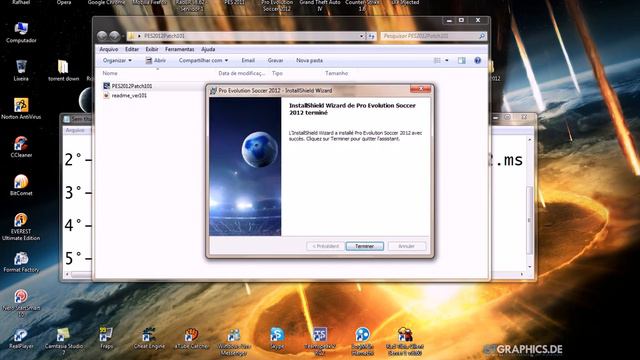Open EVEREST Ultimate Edition shortcut
Screen dimensions: 640x360
[21, 227]
